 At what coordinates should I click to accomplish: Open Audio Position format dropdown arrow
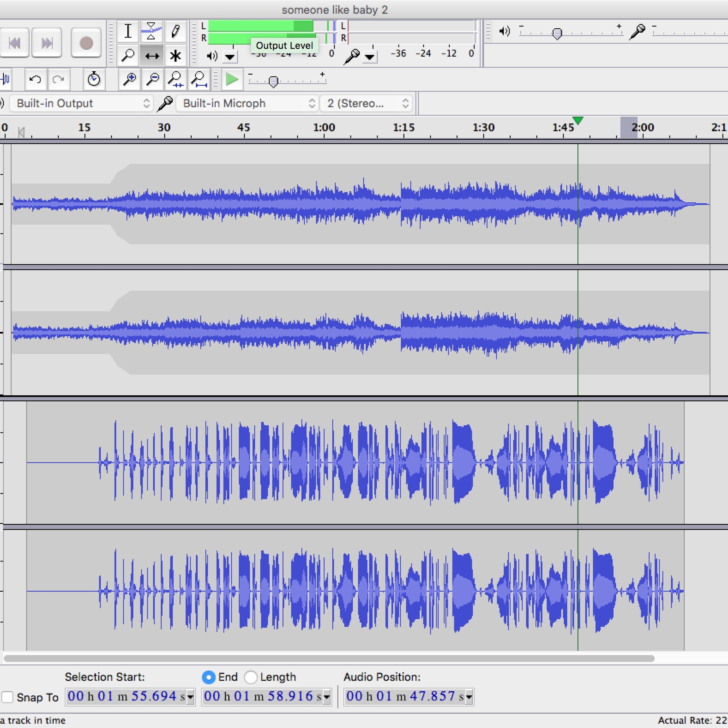click(x=469, y=697)
